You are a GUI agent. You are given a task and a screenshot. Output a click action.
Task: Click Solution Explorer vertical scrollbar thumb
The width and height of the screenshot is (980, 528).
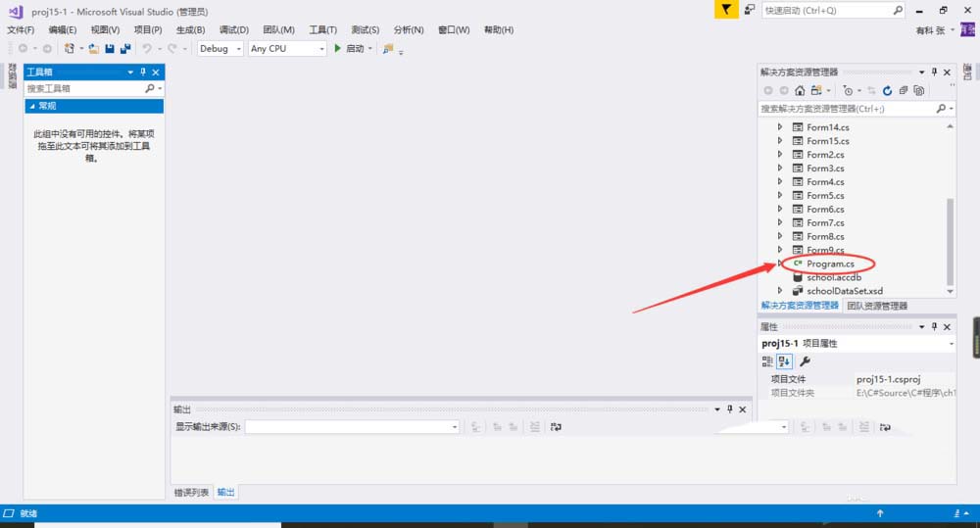tap(949, 240)
